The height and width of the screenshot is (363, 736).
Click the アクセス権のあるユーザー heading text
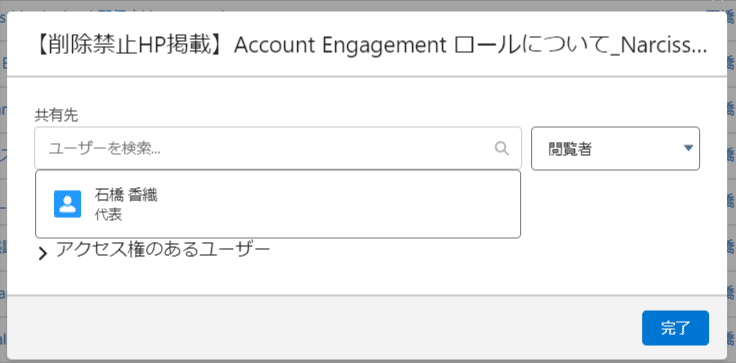coord(163,250)
